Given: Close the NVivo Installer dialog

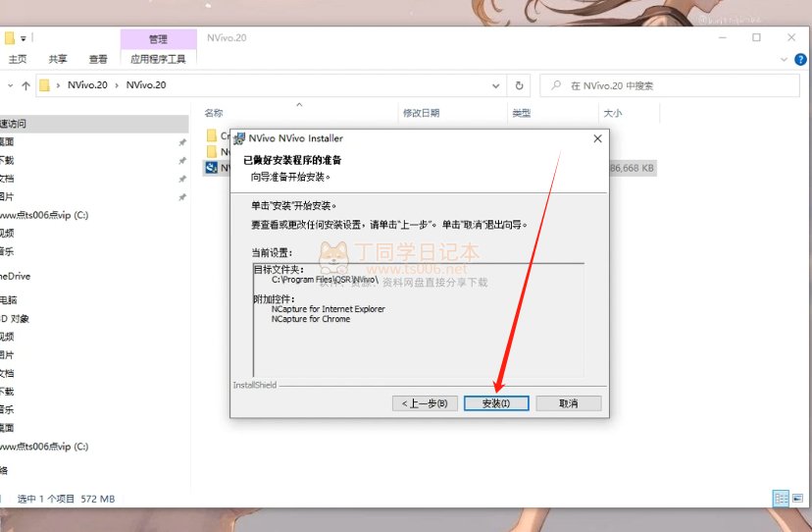Looking at the screenshot, I should pyautogui.click(x=597, y=138).
